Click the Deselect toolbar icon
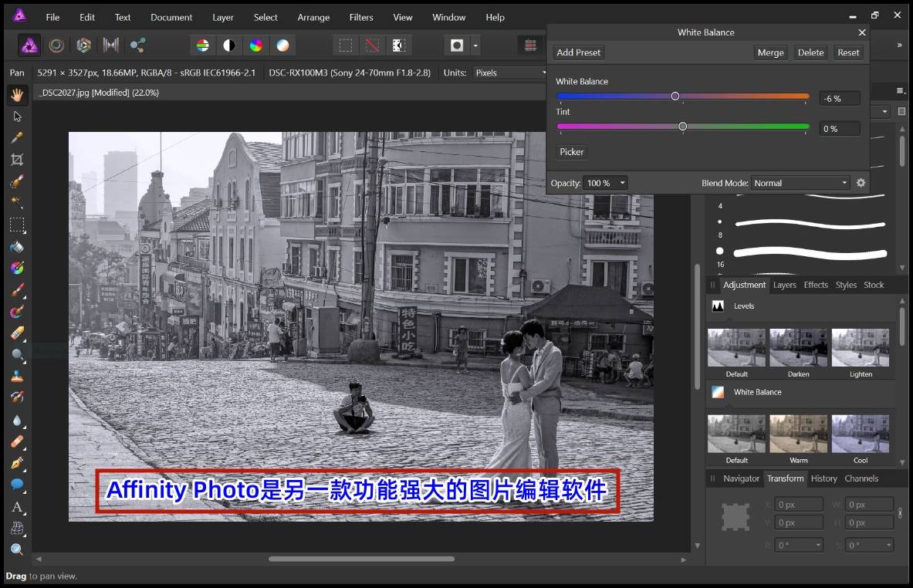913x588 pixels. click(x=372, y=46)
